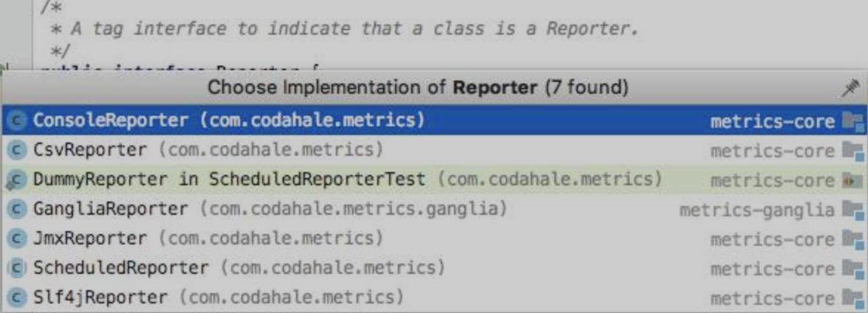The width and height of the screenshot is (868, 313).
Task: Navigate to ScheduledReporter implementation
Action: 121,268
